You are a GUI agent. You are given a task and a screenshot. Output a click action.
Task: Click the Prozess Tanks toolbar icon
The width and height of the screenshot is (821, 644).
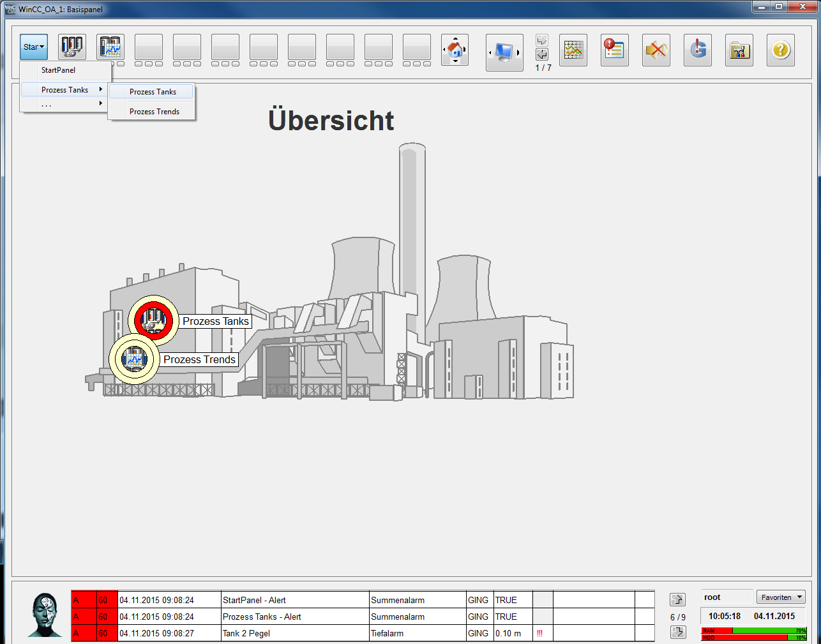click(x=72, y=47)
